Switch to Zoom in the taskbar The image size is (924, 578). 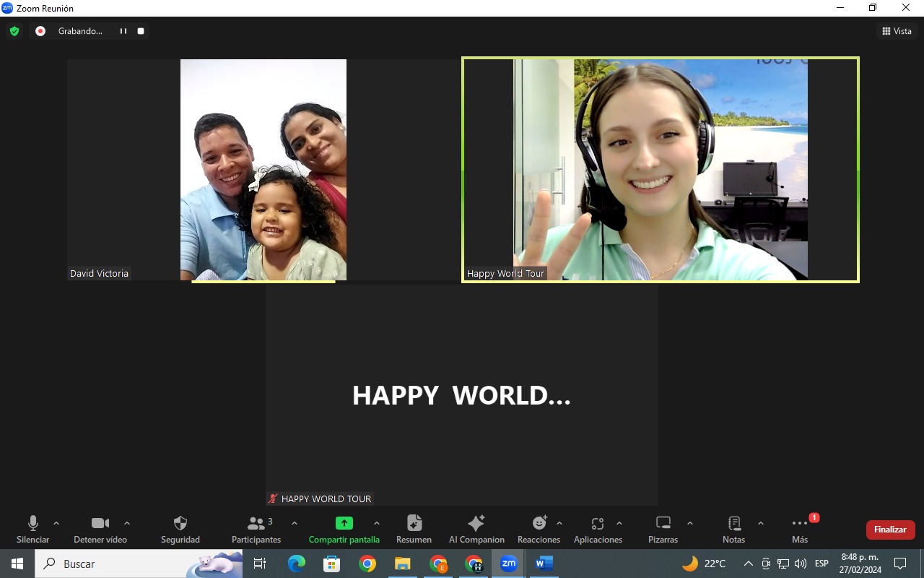tap(509, 564)
